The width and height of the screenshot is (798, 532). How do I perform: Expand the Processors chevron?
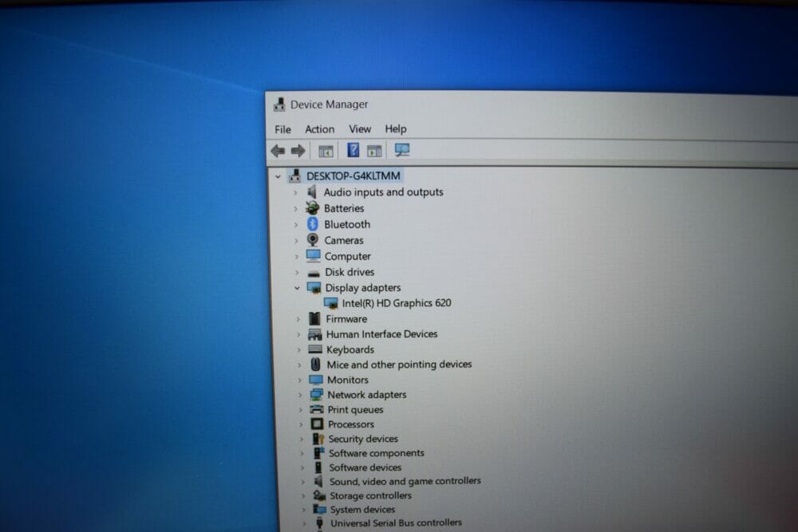pos(301,424)
